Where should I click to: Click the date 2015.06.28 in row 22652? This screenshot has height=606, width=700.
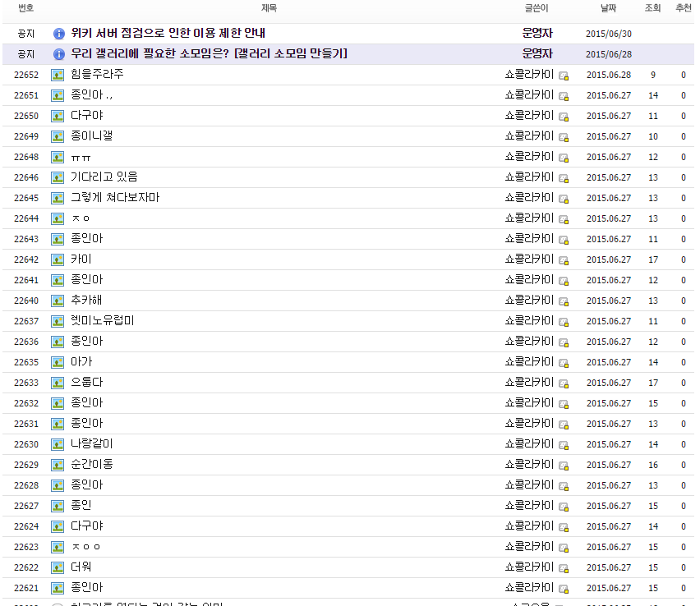point(609,75)
